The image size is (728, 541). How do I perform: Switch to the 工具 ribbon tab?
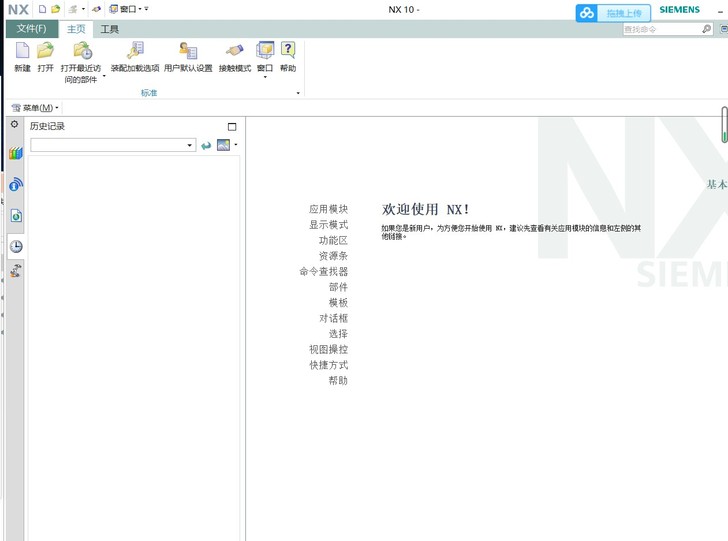click(110, 29)
